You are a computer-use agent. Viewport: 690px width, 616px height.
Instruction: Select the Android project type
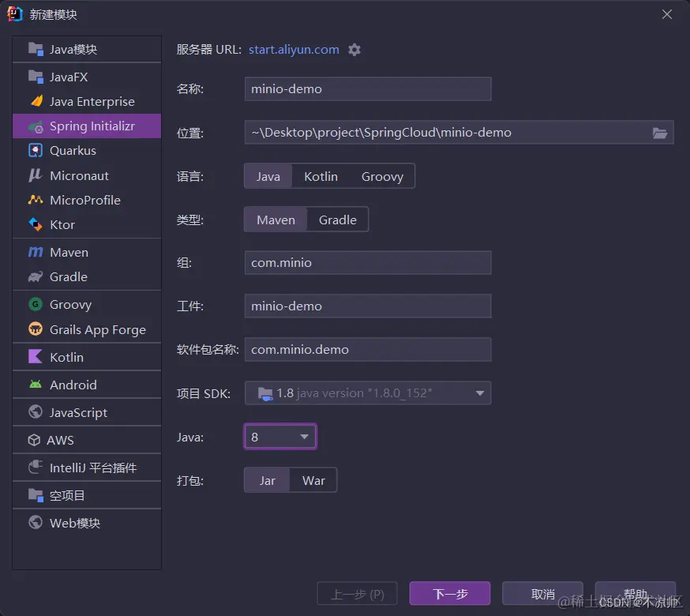coord(87,385)
